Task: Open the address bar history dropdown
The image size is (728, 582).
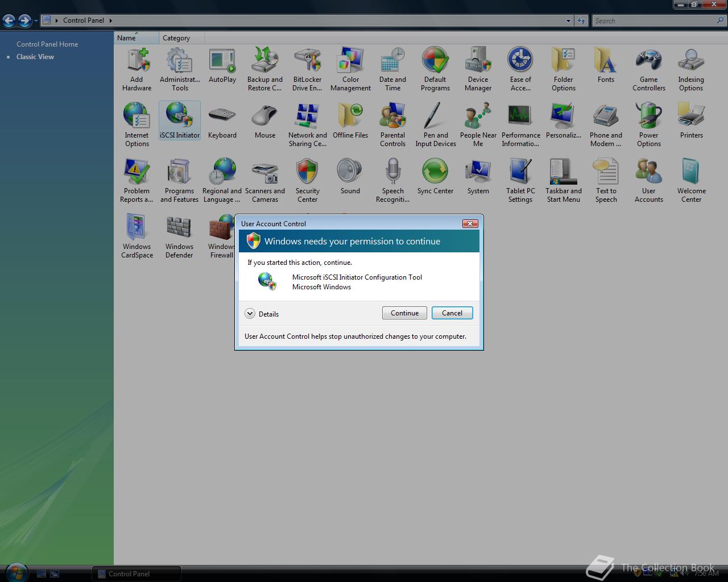Action: tap(568, 20)
